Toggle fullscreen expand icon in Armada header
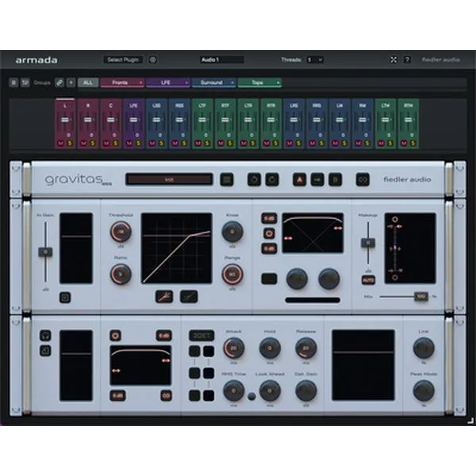 pos(393,59)
